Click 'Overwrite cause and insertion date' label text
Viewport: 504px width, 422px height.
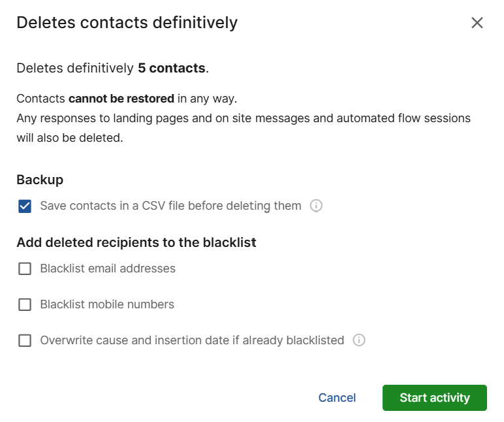192,340
